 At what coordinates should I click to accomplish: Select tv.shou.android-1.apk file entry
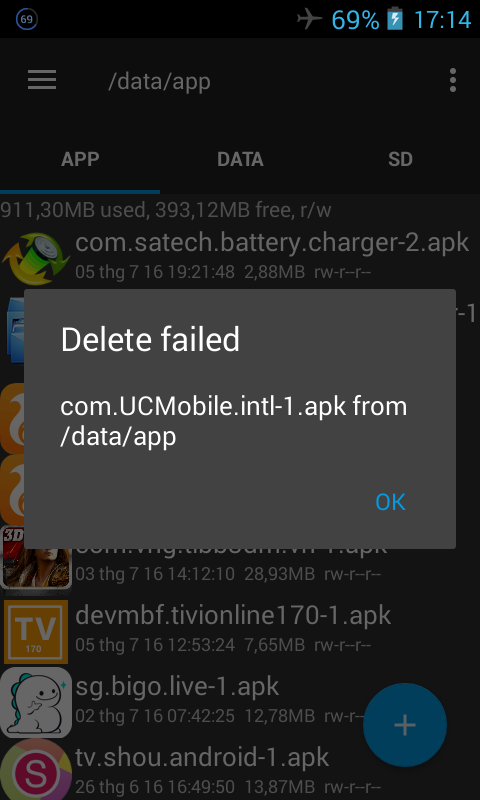coord(240,769)
